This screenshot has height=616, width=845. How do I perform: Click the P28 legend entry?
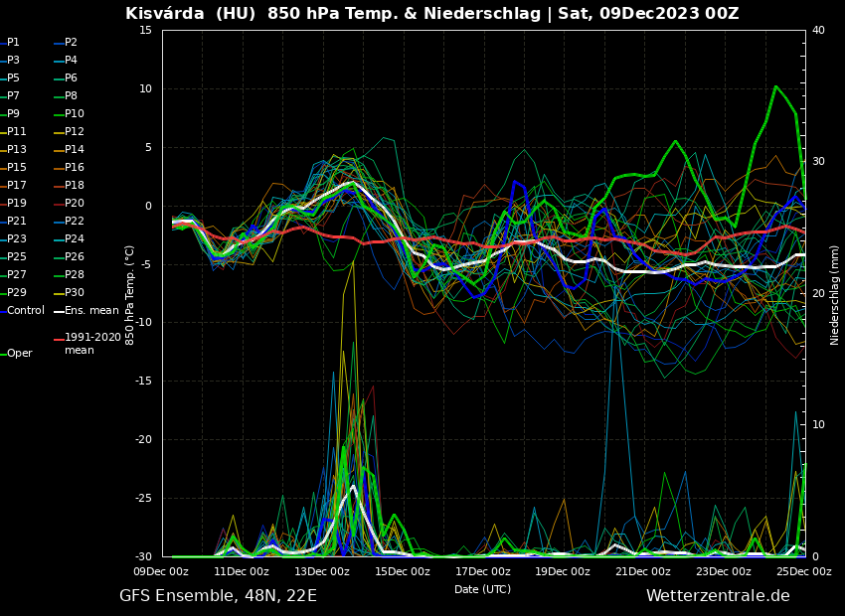(x=74, y=275)
